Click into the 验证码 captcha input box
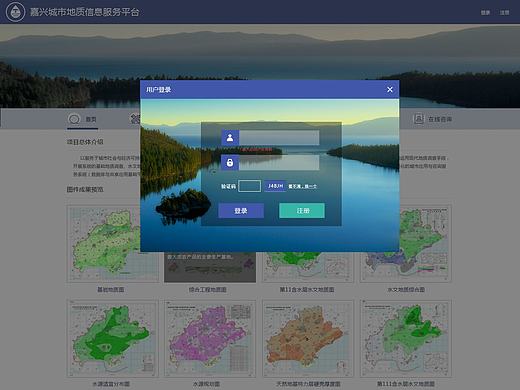The height and width of the screenshot is (390, 520). (x=249, y=186)
